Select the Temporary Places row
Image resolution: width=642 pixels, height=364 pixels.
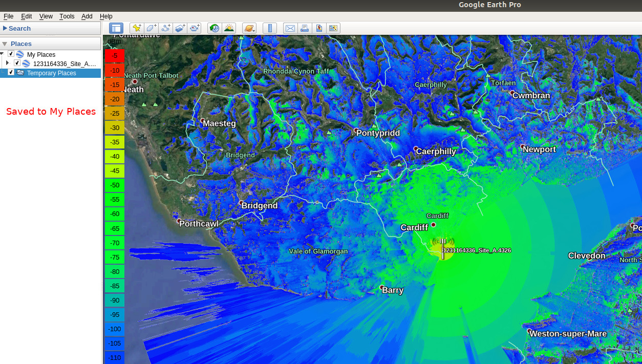coord(50,73)
